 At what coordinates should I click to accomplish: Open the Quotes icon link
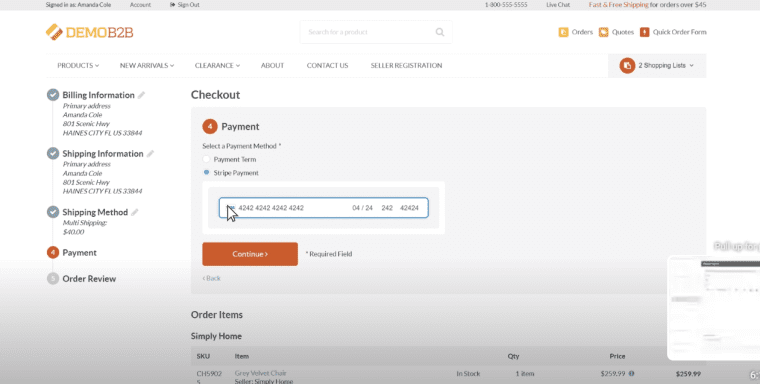(x=603, y=32)
